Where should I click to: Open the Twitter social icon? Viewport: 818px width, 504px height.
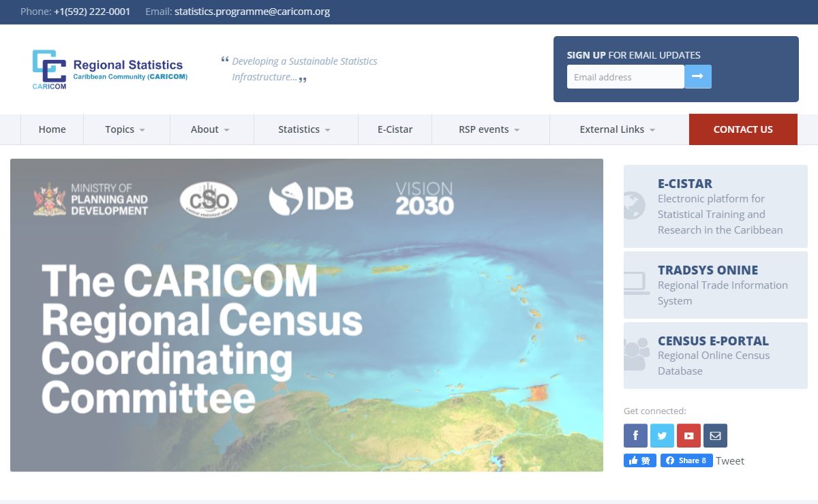click(662, 435)
